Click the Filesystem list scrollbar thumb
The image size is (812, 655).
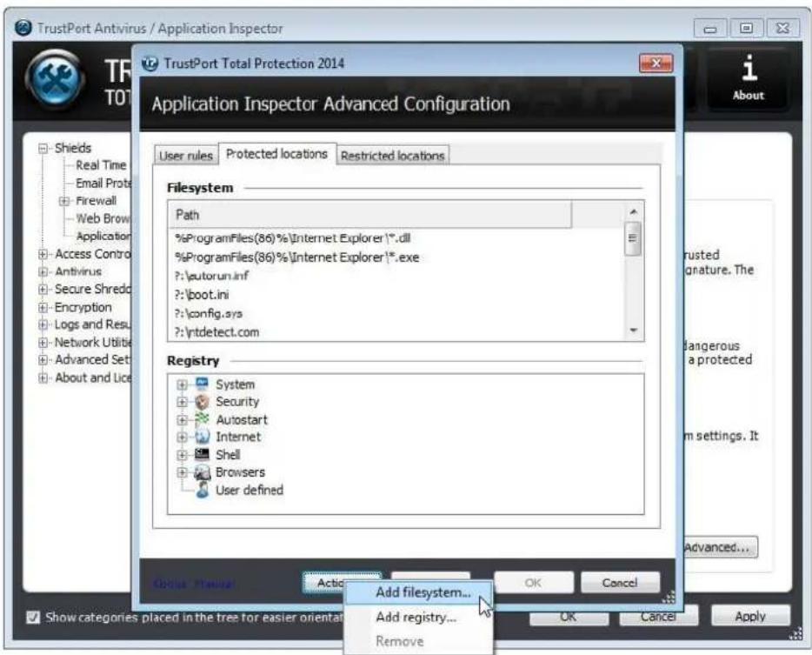point(633,238)
